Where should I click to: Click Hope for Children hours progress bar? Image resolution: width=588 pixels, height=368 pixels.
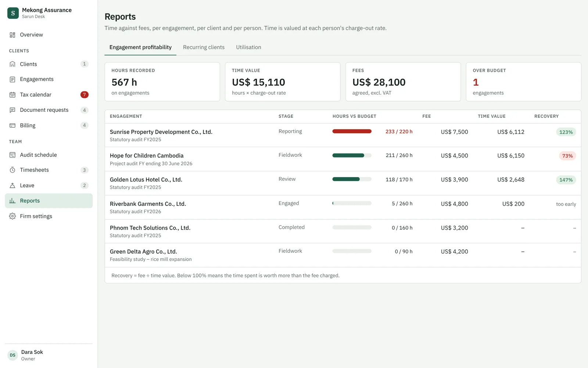pyautogui.click(x=352, y=155)
